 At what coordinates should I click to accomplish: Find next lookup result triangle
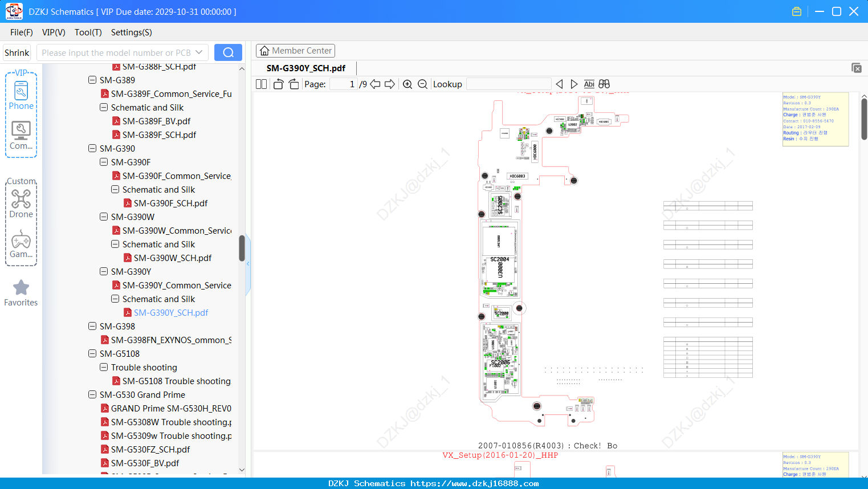[574, 84]
